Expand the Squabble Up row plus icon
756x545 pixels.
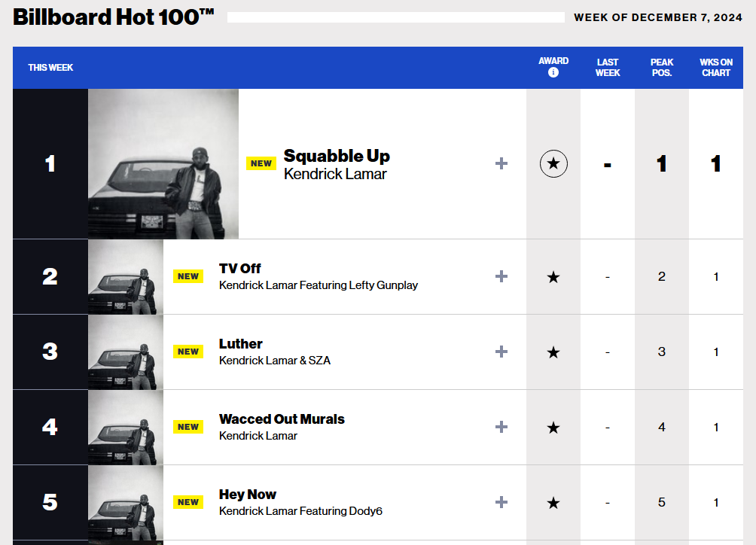(501, 164)
